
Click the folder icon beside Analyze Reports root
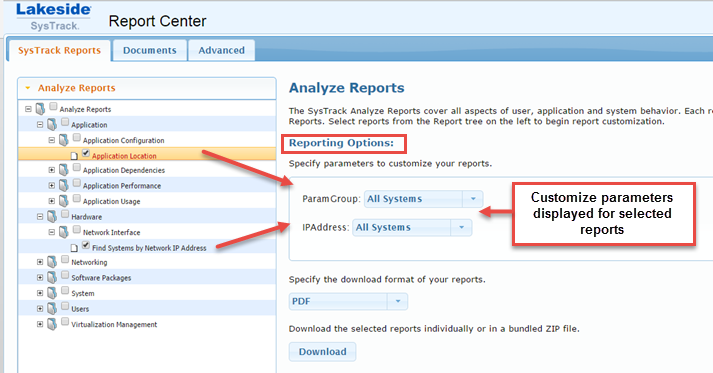tap(40, 109)
